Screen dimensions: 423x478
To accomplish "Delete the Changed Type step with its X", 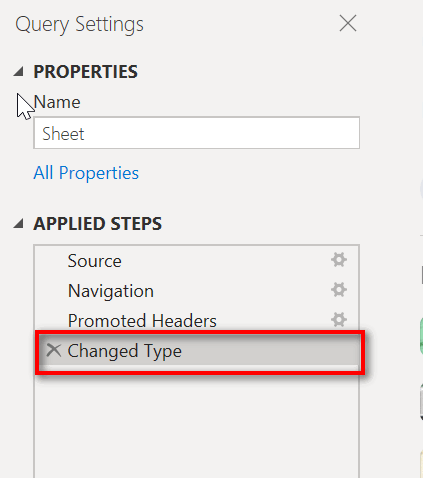I will point(54,350).
